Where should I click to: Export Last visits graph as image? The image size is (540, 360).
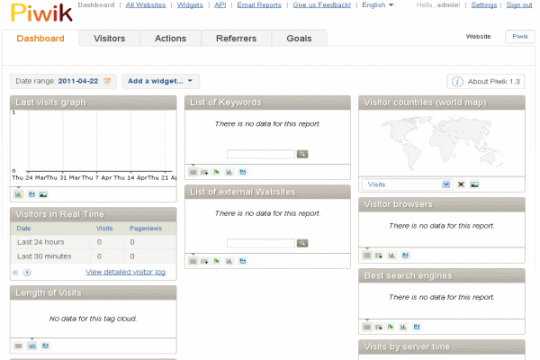pyautogui.click(x=43, y=195)
